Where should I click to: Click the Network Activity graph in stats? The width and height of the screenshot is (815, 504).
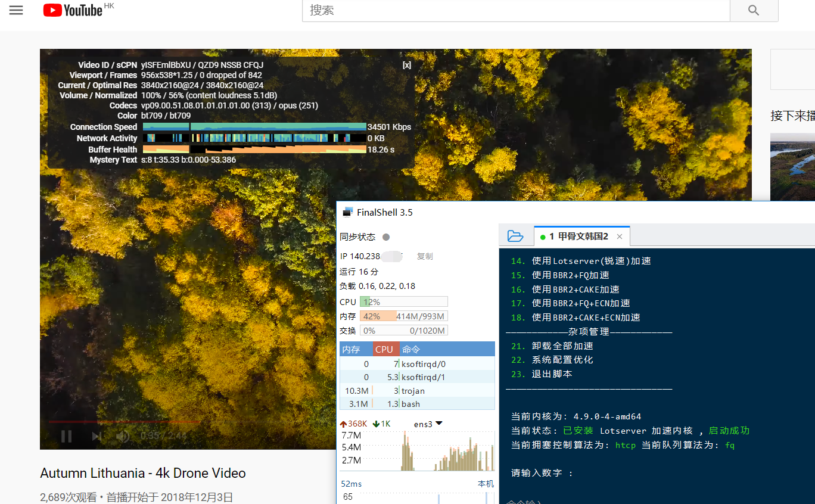coord(254,138)
